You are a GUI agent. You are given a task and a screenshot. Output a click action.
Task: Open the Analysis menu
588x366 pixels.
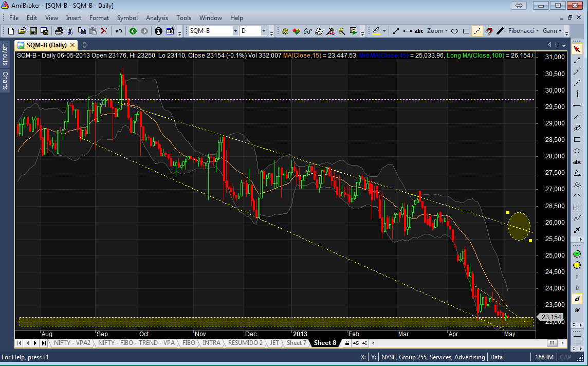click(157, 17)
